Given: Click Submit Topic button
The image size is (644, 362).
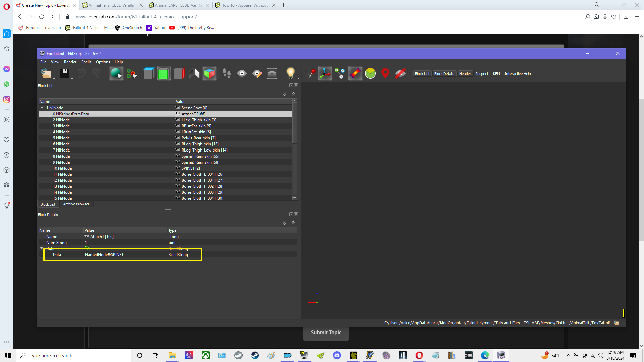Looking at the screenshot, I should coord(326,333).
